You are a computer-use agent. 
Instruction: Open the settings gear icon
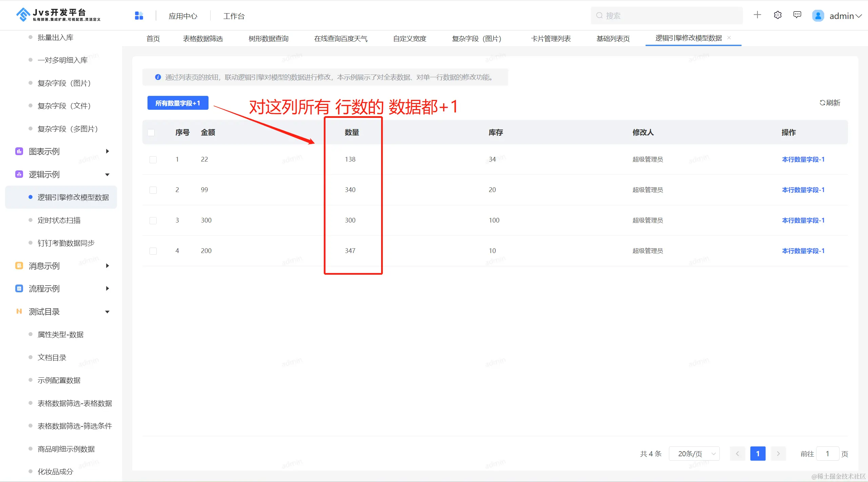777,15
